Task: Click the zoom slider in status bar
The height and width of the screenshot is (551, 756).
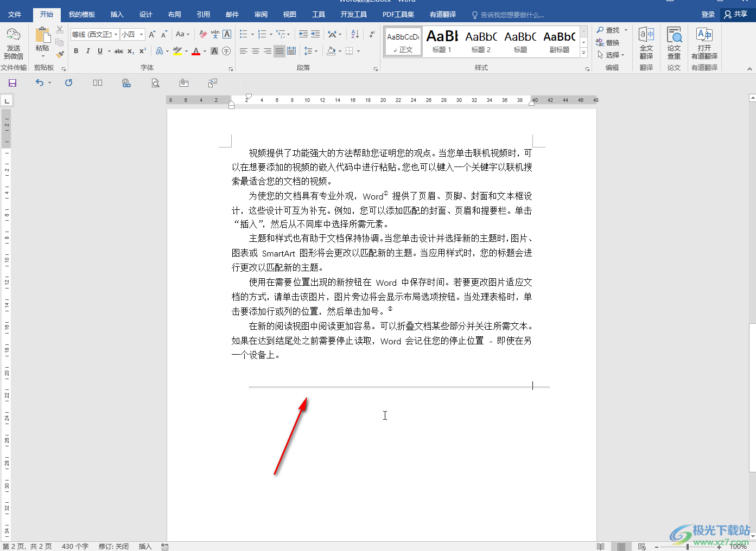Action: click(688, 547)
